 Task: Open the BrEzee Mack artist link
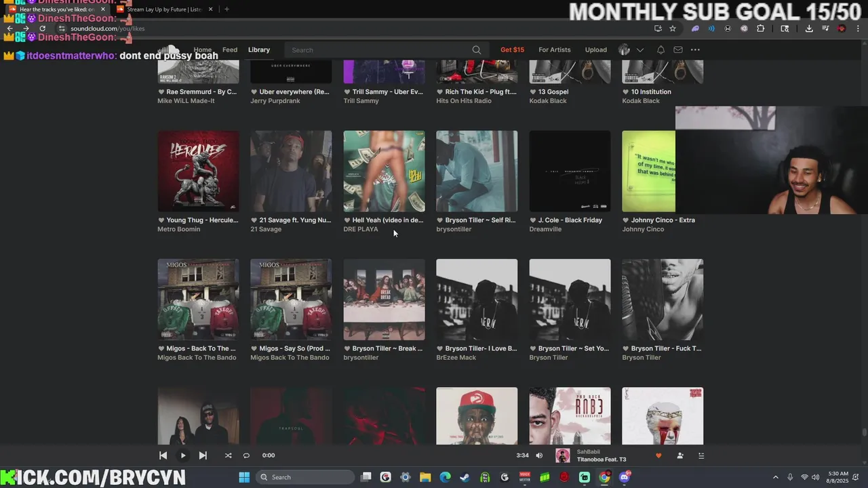click(456, 357)
